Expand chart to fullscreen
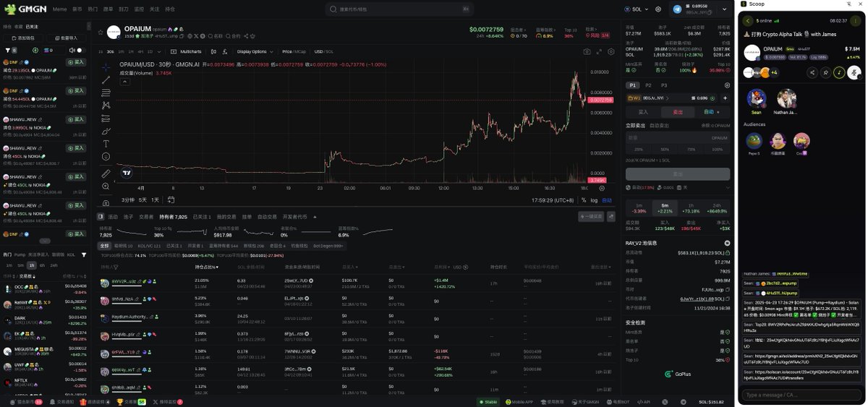Viewport: 868px width, 407px height. [600, 52]
